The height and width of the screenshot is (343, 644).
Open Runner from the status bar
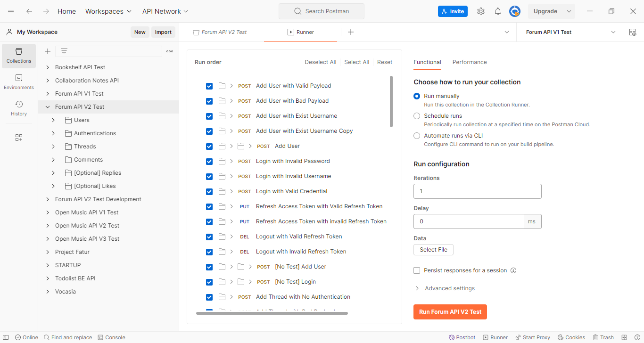[495, 337]
